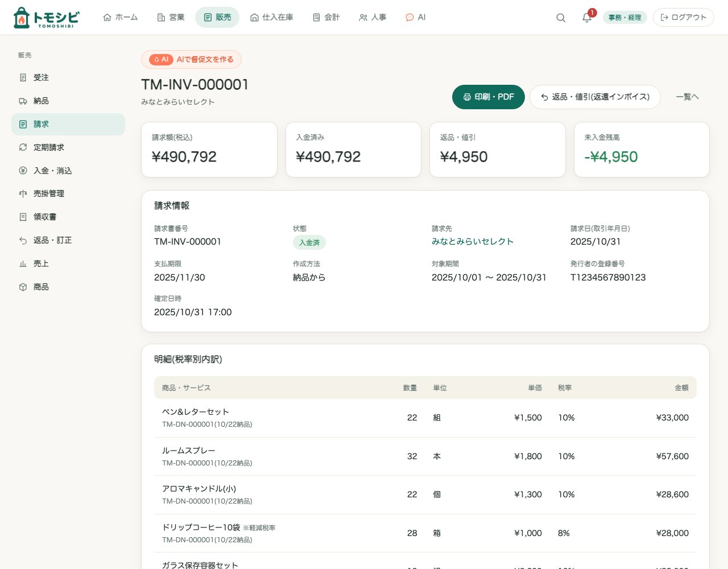Image resolution: width=728 pixels, height=569 pixels.
Task: Click アロマキャンドル(小) row
Action: 425,494
